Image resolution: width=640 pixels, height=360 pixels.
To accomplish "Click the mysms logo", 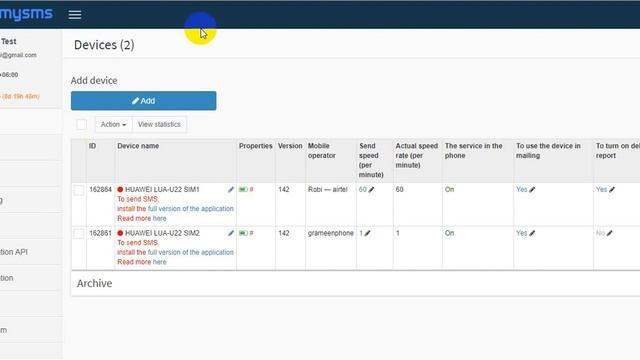I will click(x=26, y=14).
